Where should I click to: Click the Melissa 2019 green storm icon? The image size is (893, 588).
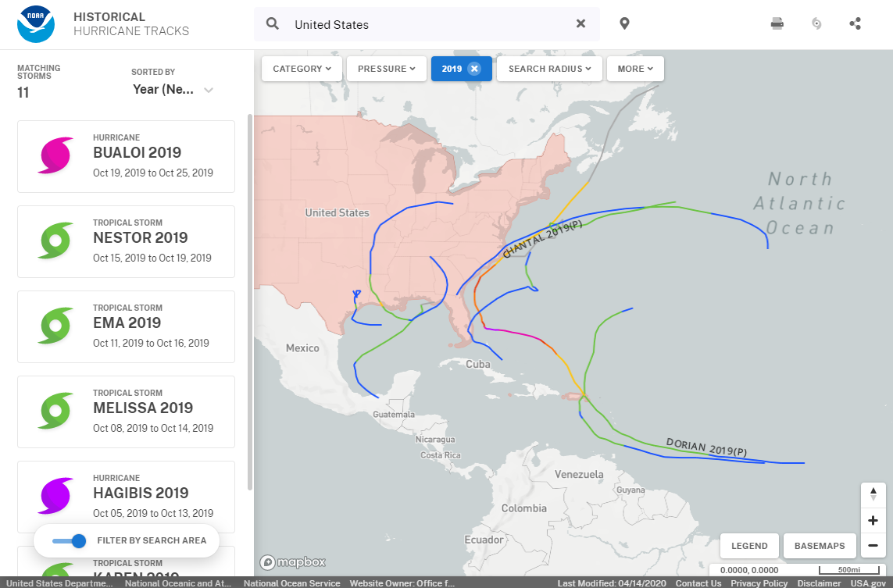(55, 411)
